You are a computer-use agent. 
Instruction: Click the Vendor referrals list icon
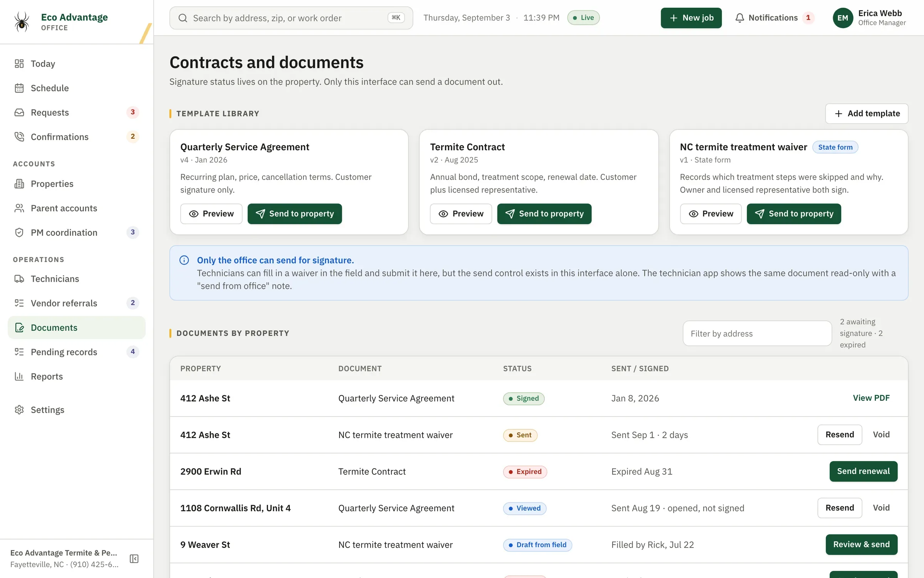[19, 303]
